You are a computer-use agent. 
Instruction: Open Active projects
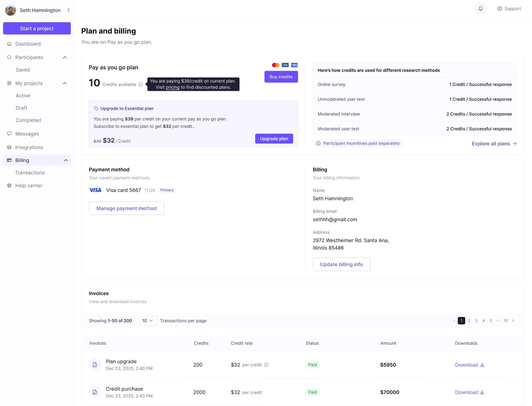click(23, 96)
